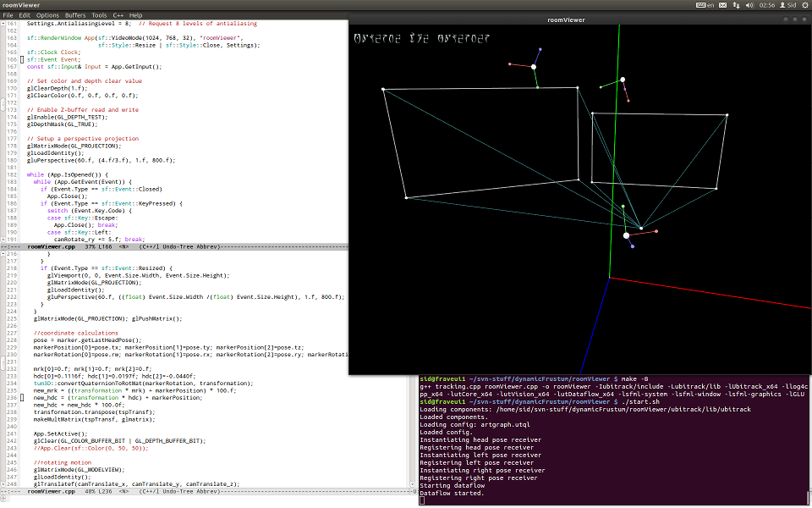Click the '//rotating motion' comment line

coord(62,462)
